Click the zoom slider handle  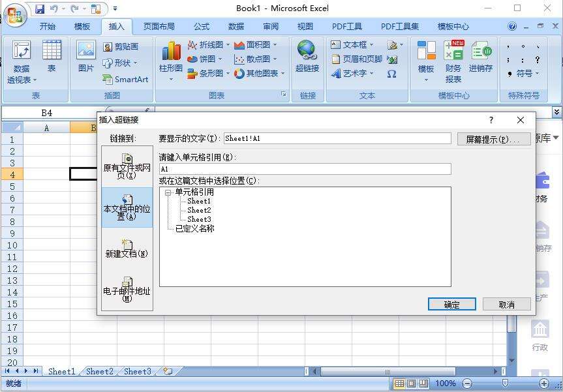point(505,384)
